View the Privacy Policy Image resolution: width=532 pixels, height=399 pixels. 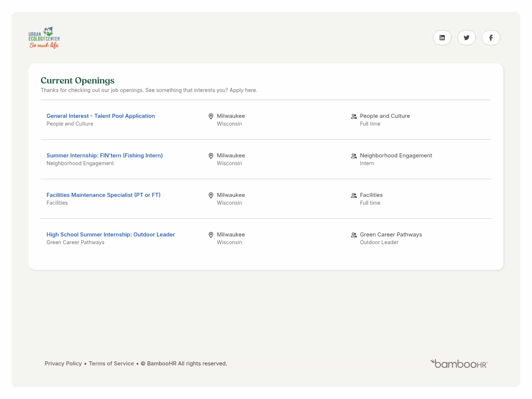tap(63, 364)
